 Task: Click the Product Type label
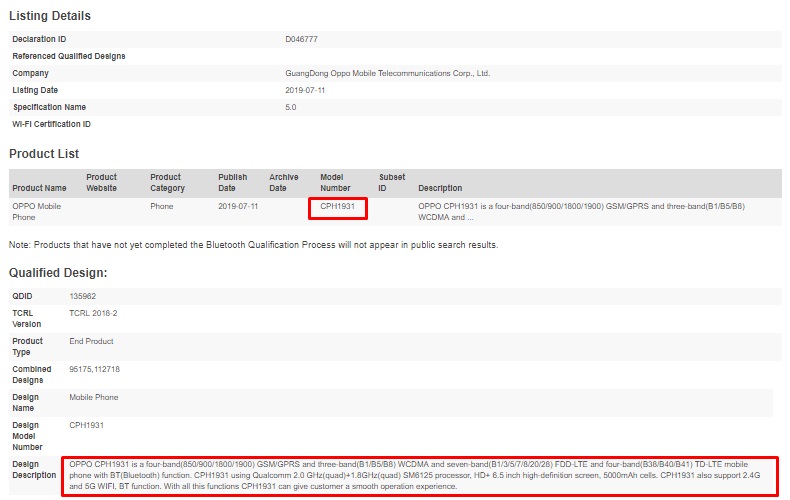pyautogui.click(x=27, y=347)
